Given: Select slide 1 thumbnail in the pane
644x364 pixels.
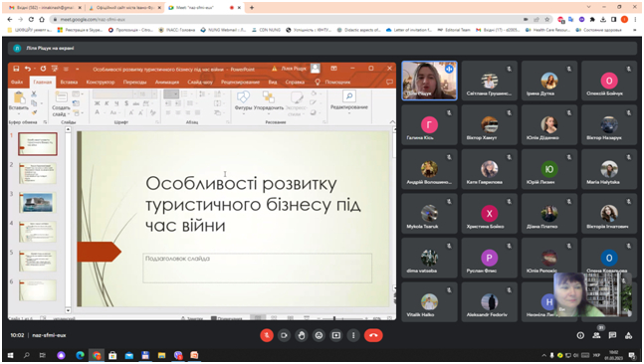Looking at the screenshot, I should click(x=38, y=143).
